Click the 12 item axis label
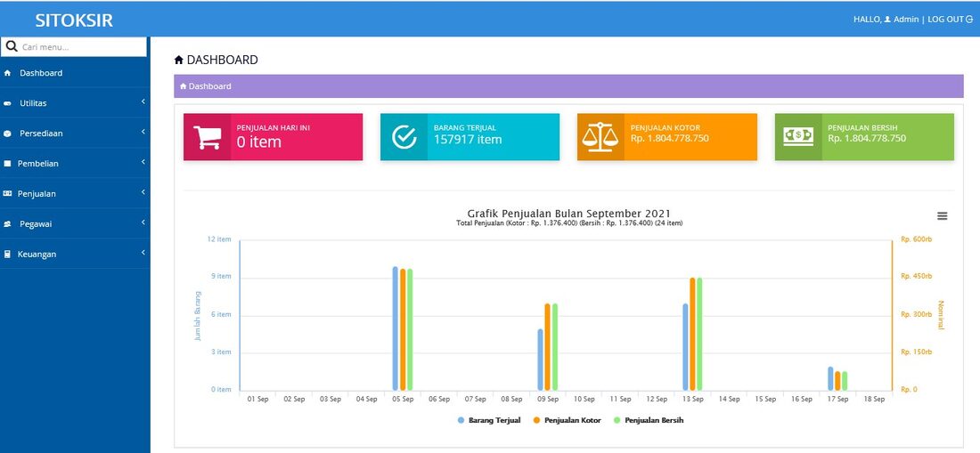This screenshot has width=980, height=453. click(x=219, y=239)
